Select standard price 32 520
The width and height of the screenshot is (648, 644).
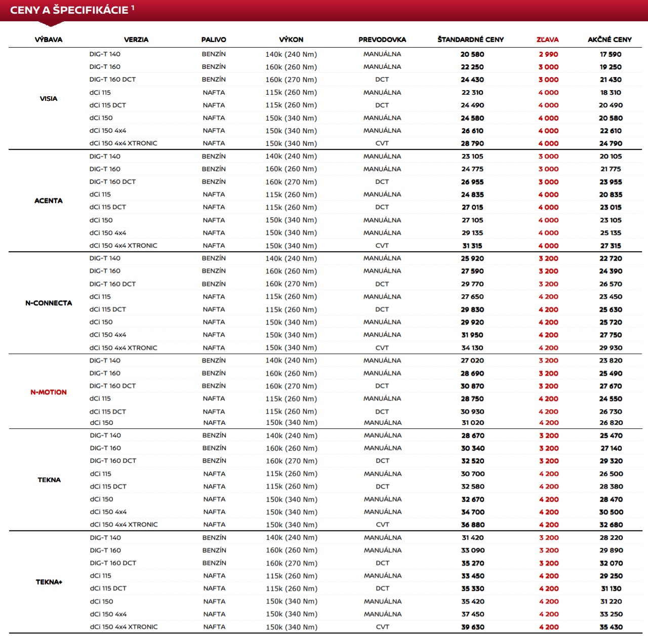(473, 461)
